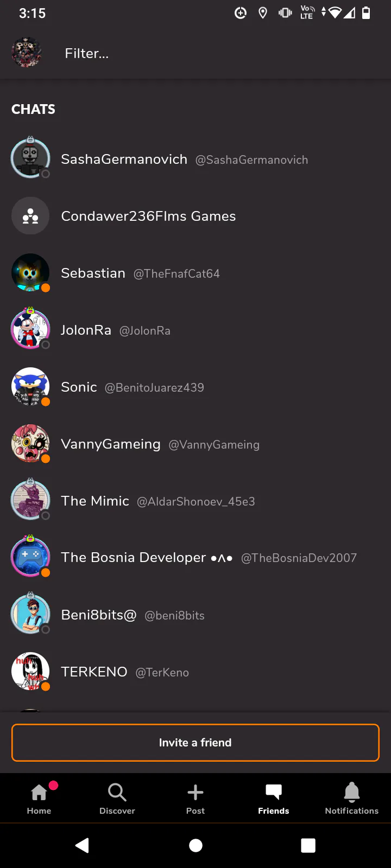This screenshot has width=391, height=868.
Task: Tap The Bosnia Developer's gamepad avatar
Action: click(30, 557)
